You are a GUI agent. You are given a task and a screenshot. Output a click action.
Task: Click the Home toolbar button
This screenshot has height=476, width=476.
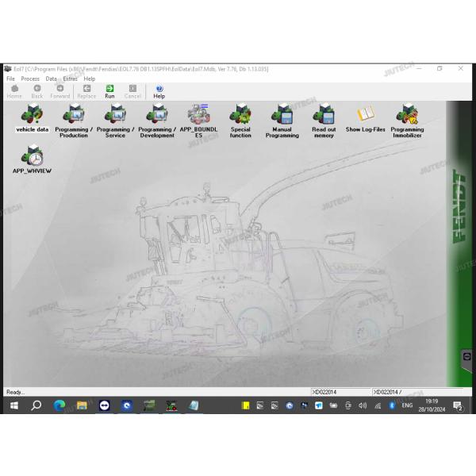14,91
